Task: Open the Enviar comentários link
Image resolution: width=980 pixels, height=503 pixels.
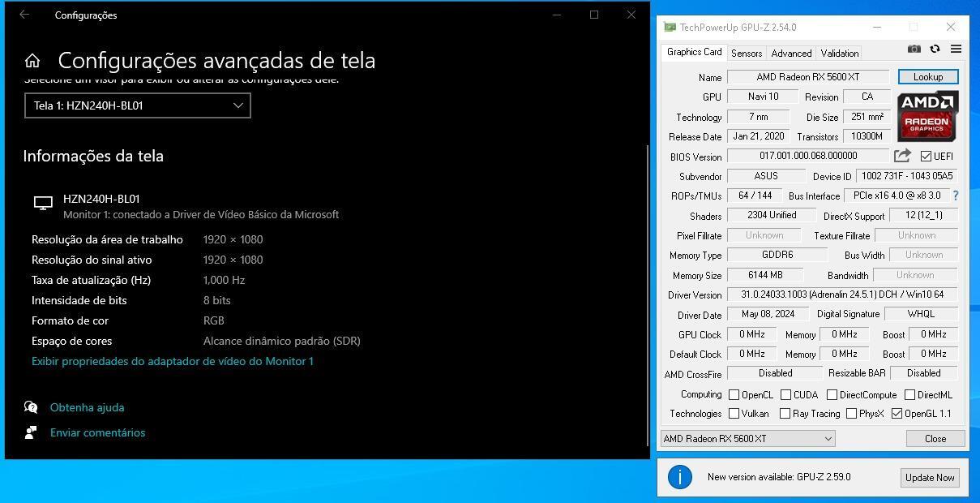Action: tap(97, 432)
